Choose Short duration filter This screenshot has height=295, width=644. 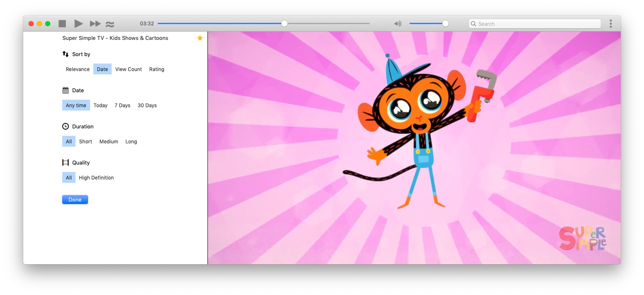click(x=85, y=142)
